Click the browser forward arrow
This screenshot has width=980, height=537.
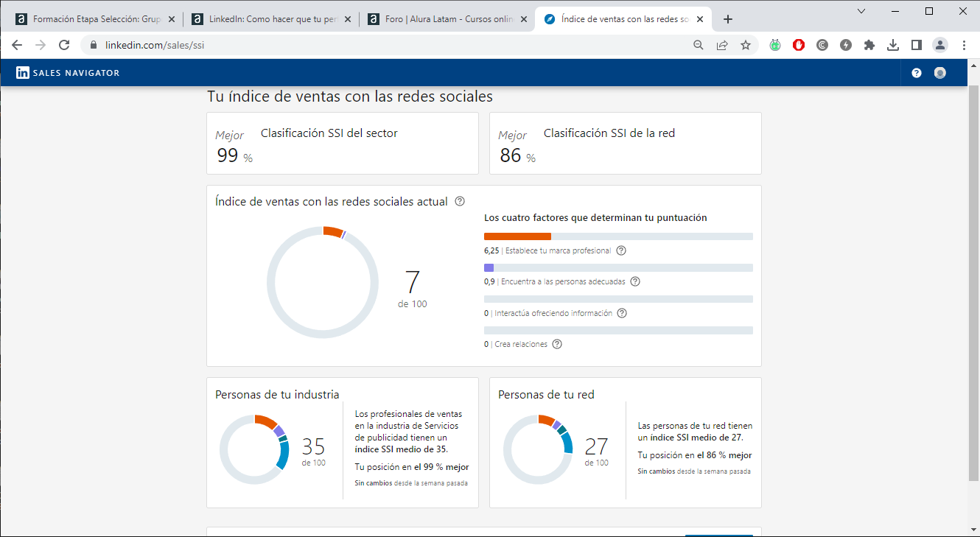pos(41,45)
